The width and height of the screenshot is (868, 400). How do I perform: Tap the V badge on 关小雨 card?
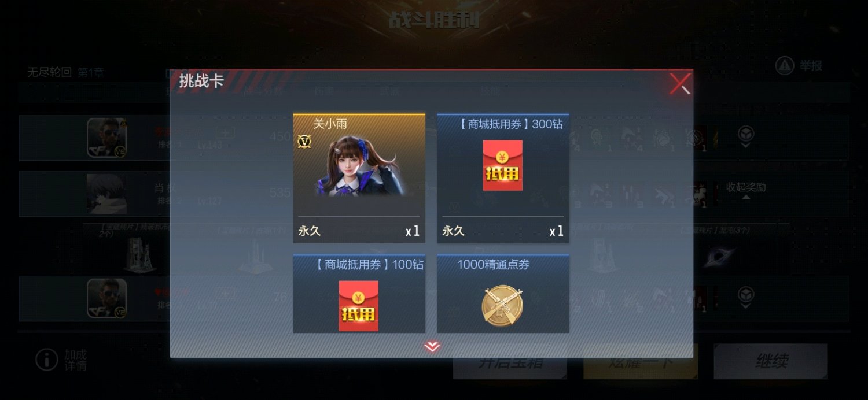click(x=304, y=141)
